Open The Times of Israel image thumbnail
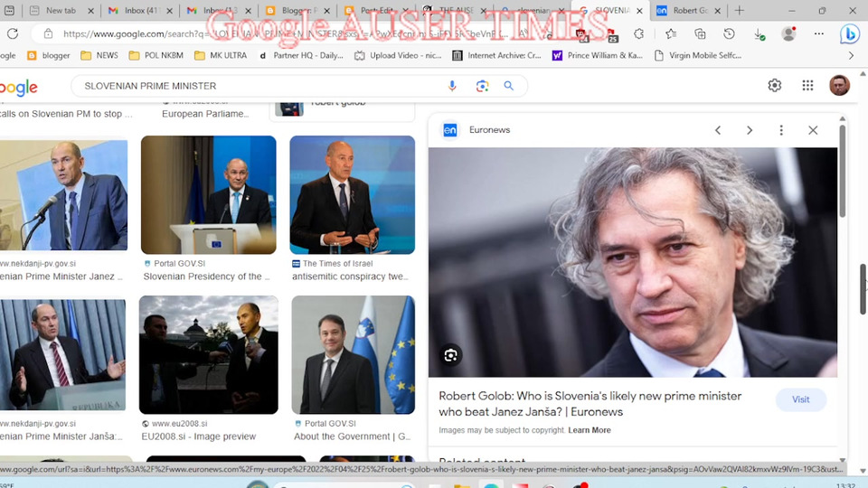The image size is (868, 488). [x=352, y=195]
